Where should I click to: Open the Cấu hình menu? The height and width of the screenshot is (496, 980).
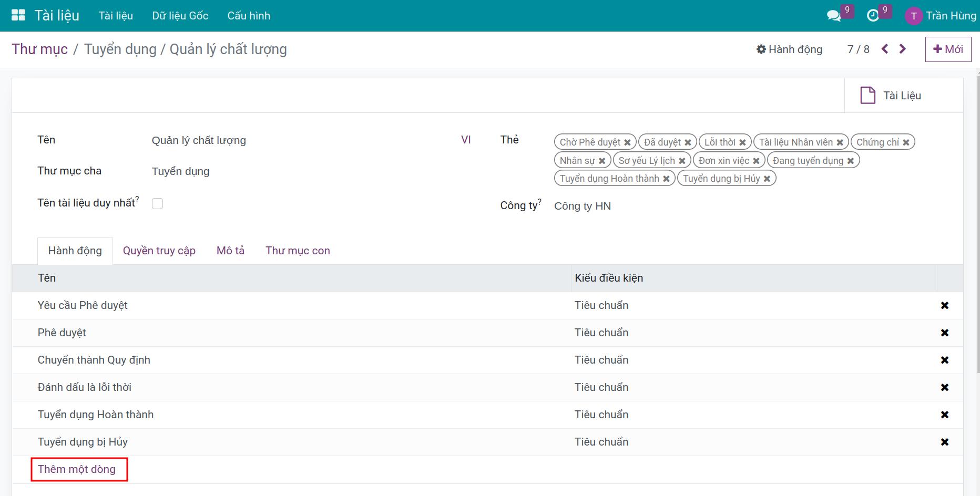click(249, 16)
